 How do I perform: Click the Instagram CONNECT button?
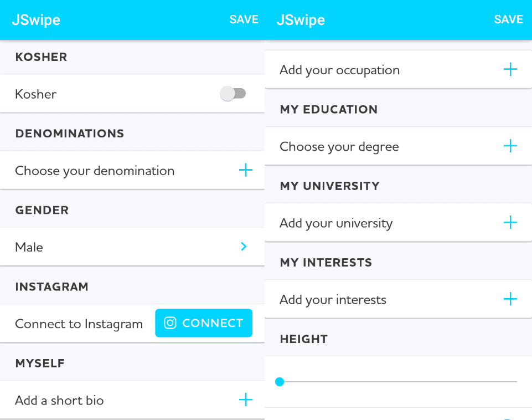point(204,323)
